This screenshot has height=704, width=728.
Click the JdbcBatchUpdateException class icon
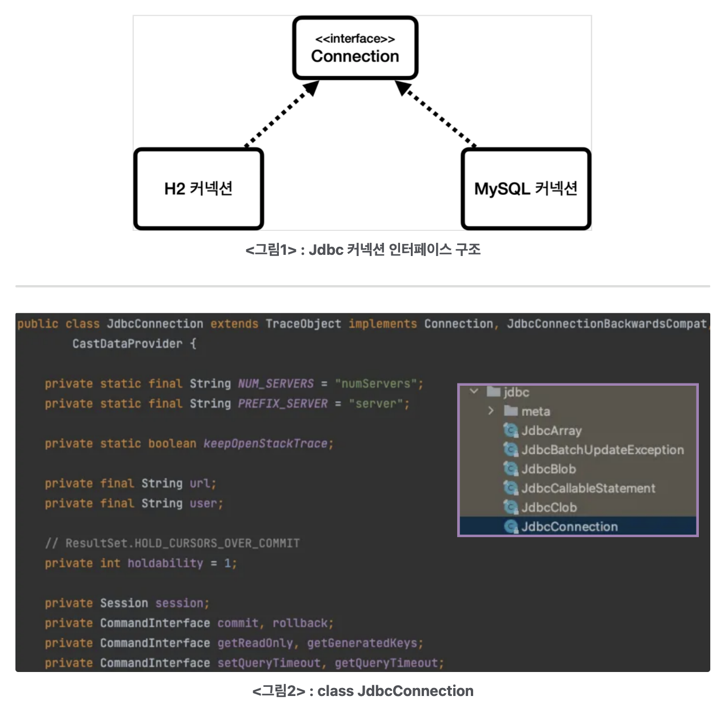tap(511, 450)
